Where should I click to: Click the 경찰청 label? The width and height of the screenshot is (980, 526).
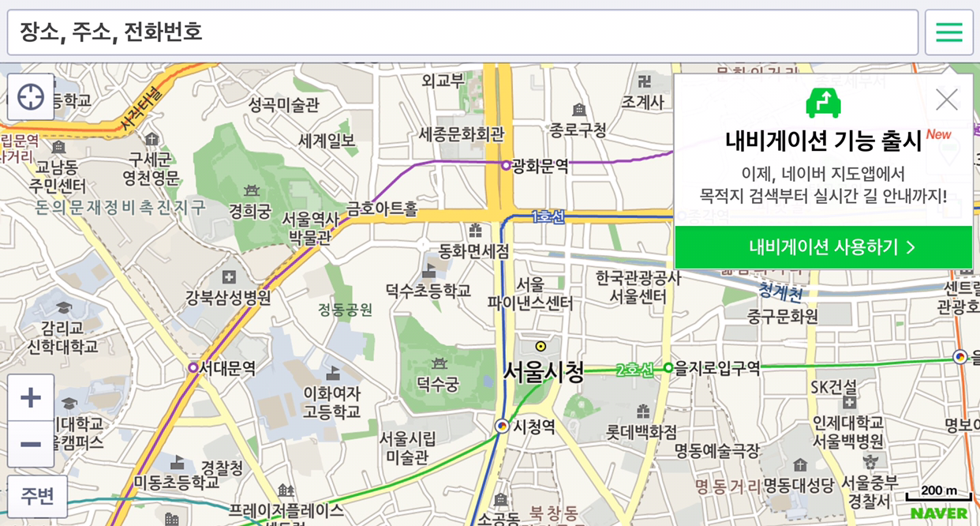[x=223, y=468]
